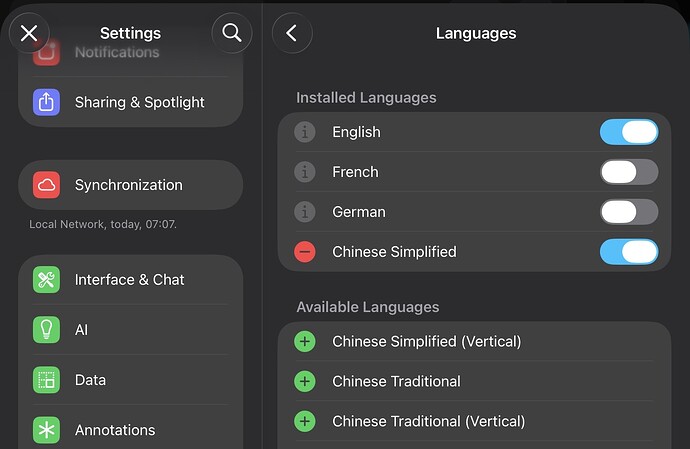Close the Settings panel with the X

click(x=29, y=33)
